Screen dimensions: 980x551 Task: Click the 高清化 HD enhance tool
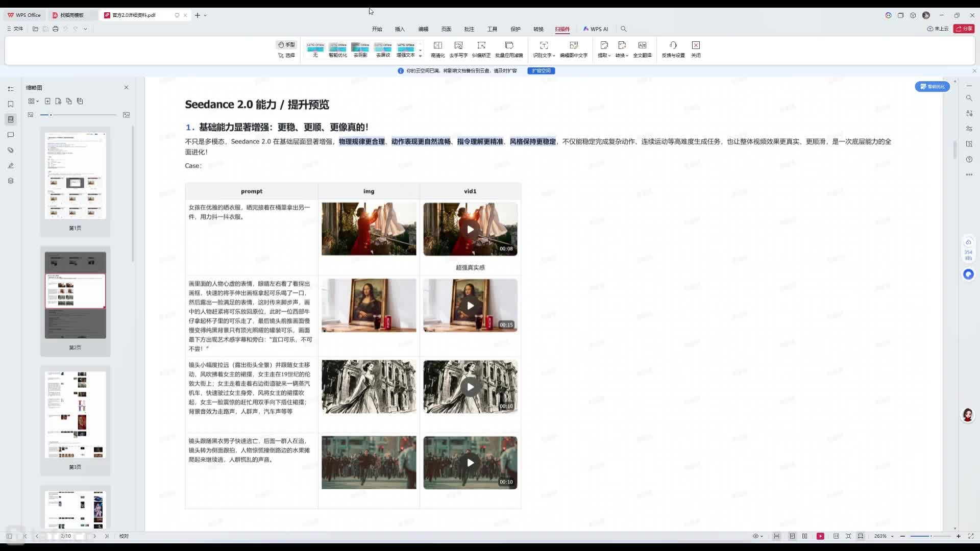click(x=438, y=49)
